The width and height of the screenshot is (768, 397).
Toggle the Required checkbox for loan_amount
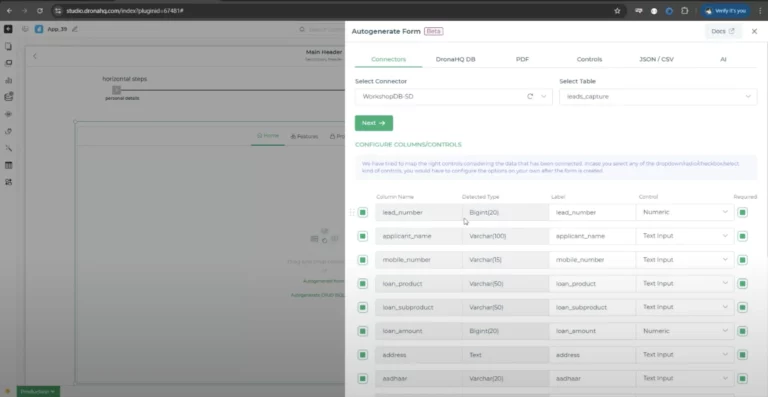coord(743,331)
